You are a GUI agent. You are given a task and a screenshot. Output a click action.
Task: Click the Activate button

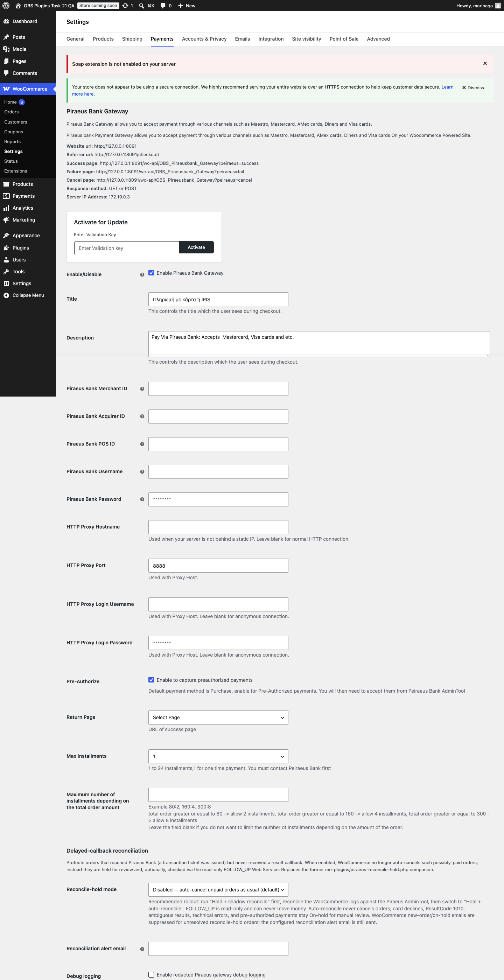[x=196, y=247]
